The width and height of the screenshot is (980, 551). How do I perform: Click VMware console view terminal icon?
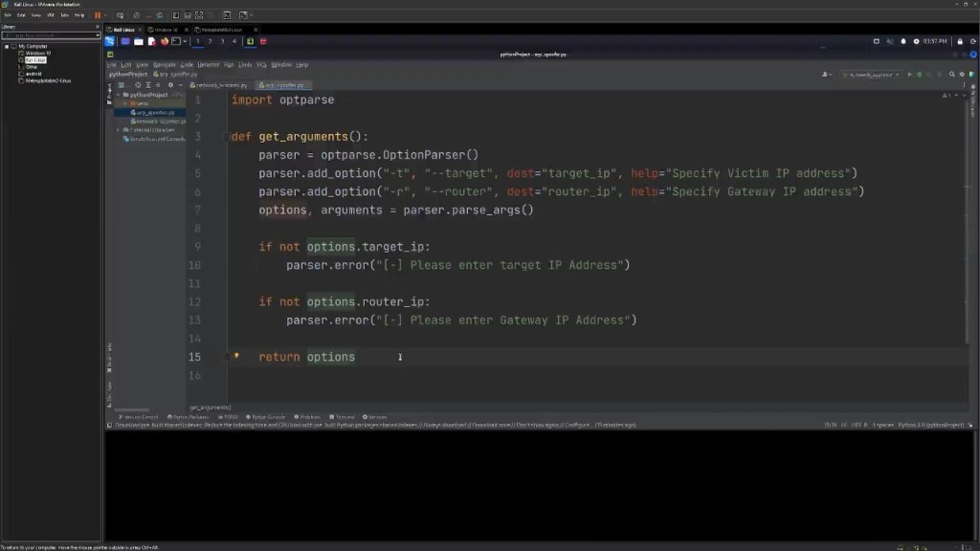pos(227,15)
